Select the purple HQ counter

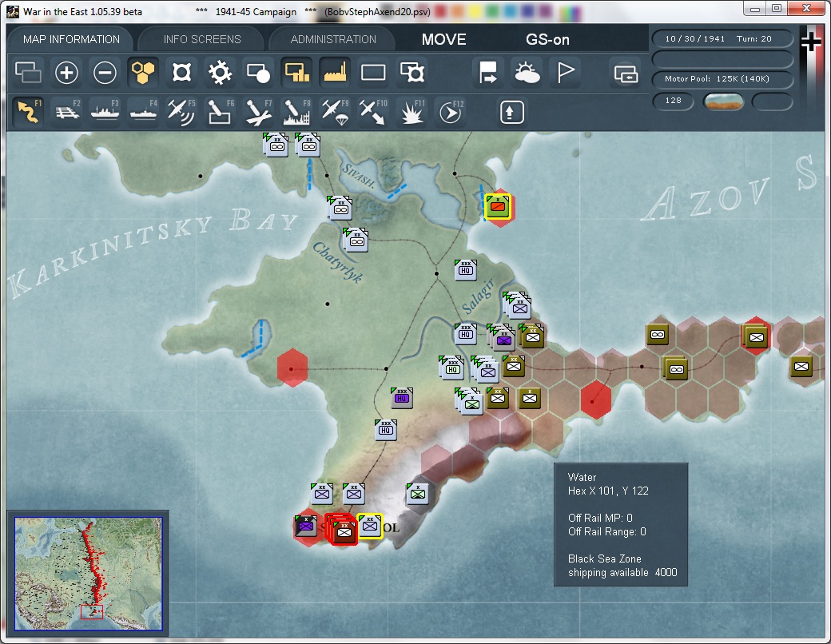pyautogui.click(x=402, y=398)
